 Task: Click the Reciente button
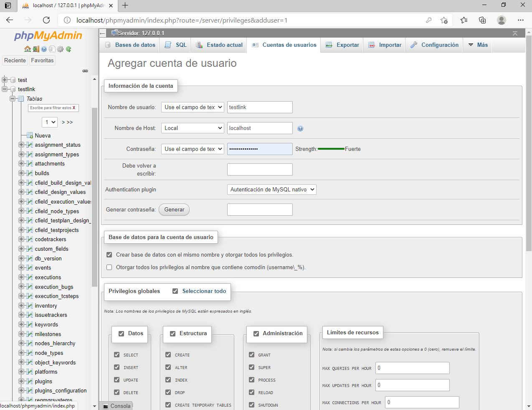tap(15, 60)
